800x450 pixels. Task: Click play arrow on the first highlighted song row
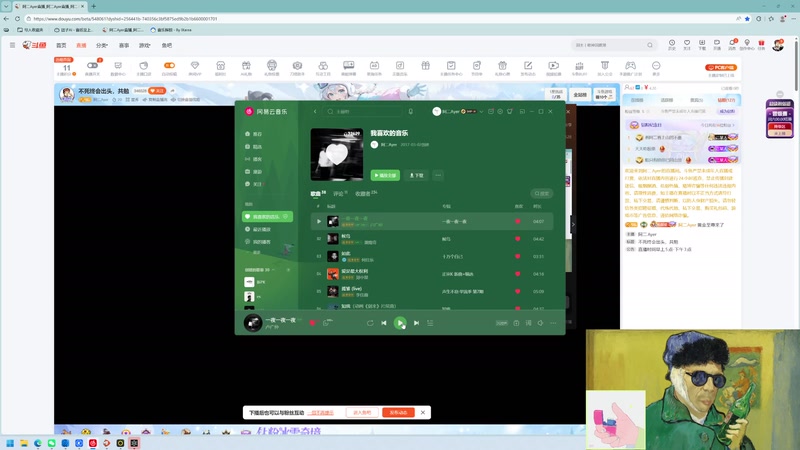319,221
